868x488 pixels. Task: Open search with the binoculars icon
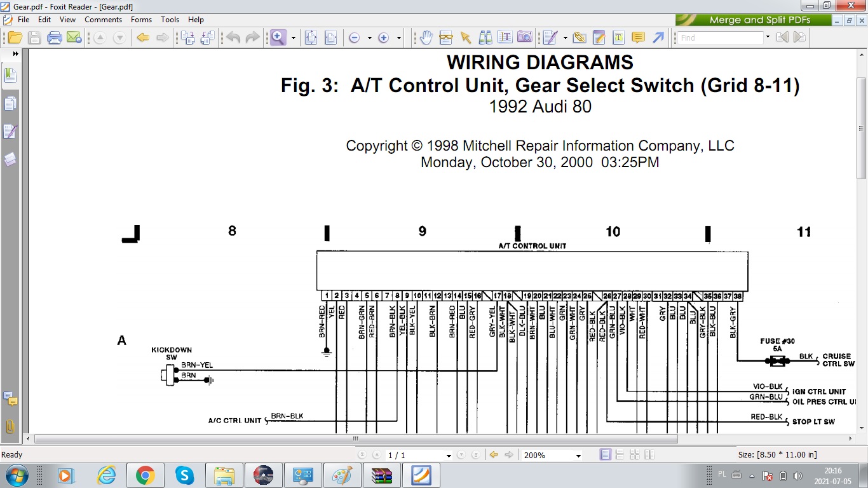click(485, 37)
